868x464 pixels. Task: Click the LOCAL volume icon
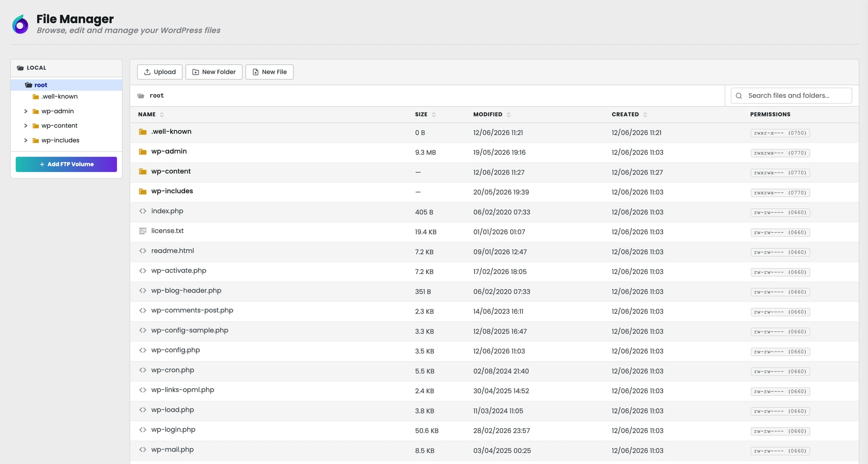point(20,68)
